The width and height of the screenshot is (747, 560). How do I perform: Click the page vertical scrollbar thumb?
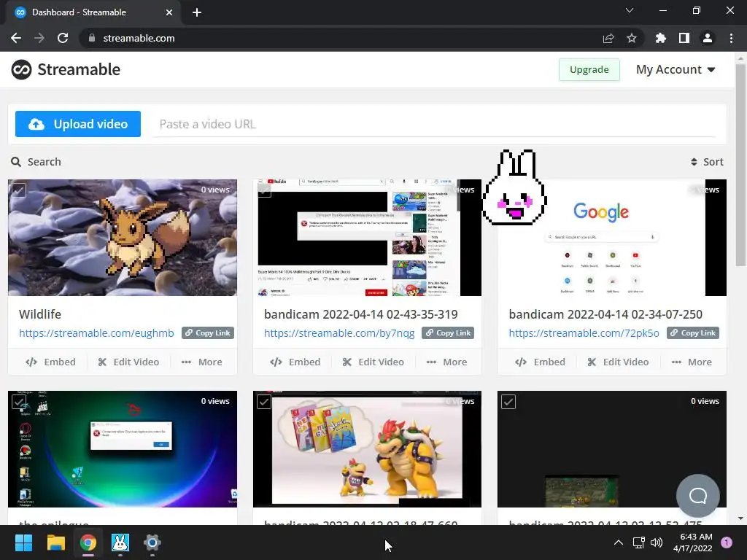click(740, 164)
